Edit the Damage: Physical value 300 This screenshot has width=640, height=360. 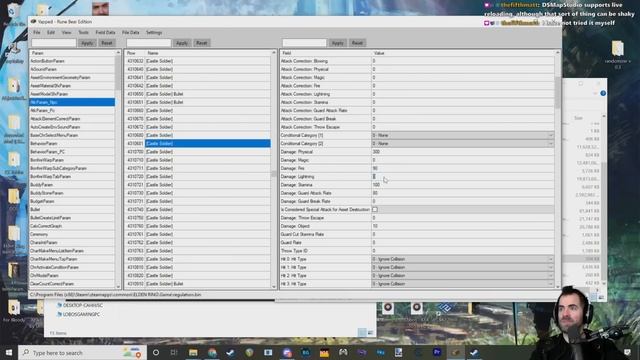[x=462, y=152]
